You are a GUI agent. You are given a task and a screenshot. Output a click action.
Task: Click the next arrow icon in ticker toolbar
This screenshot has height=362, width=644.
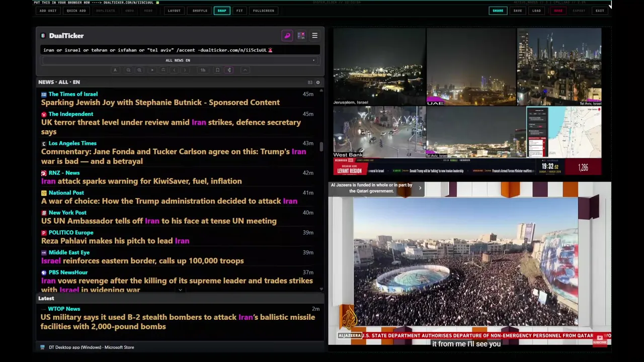185,70
